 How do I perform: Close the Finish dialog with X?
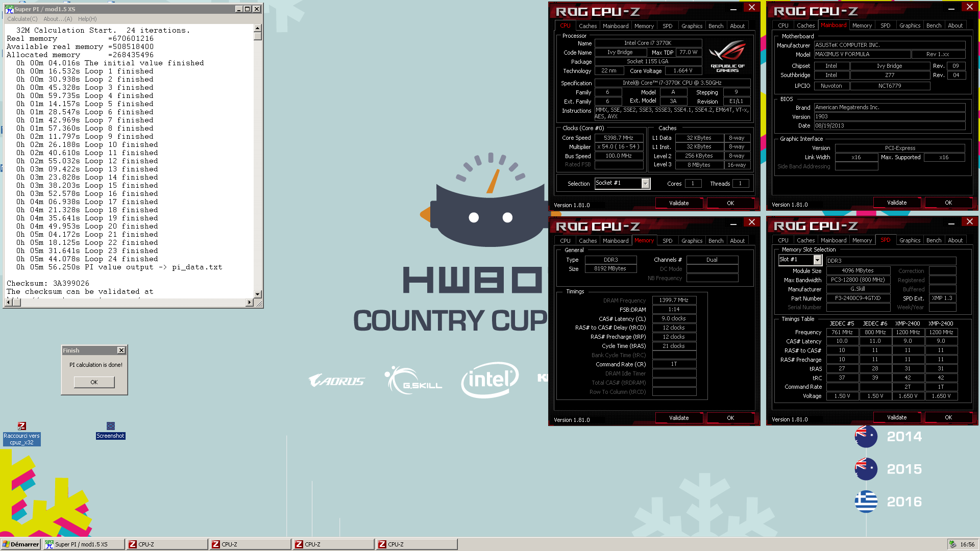tap(121, 350)
